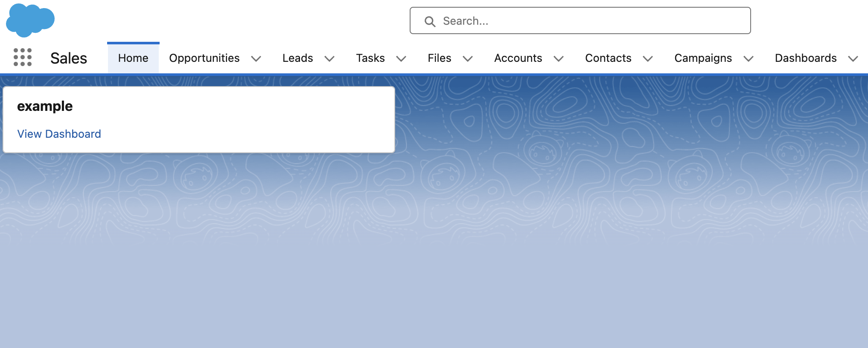Expand the Files dropdown chevron
Image resolution: width=868 pixels, height=348 pixels.
(x=468, y=58)
